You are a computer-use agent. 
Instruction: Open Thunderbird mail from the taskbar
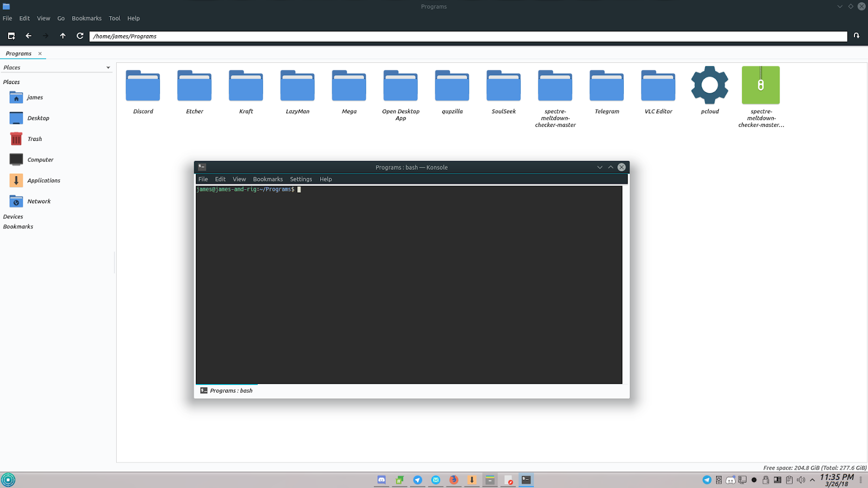coord(436,479)
